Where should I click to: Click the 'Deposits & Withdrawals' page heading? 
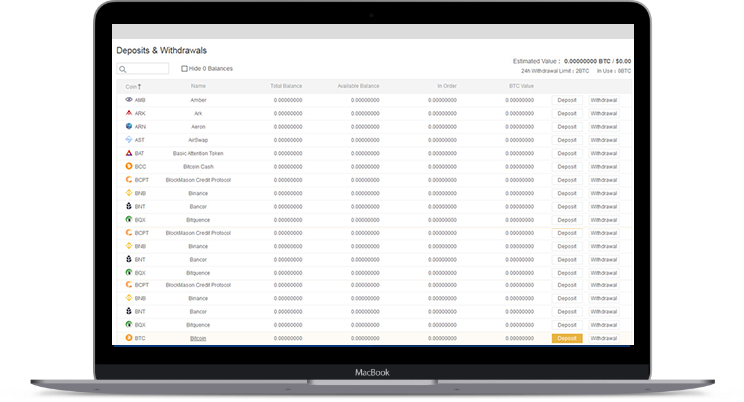(161, 50)
